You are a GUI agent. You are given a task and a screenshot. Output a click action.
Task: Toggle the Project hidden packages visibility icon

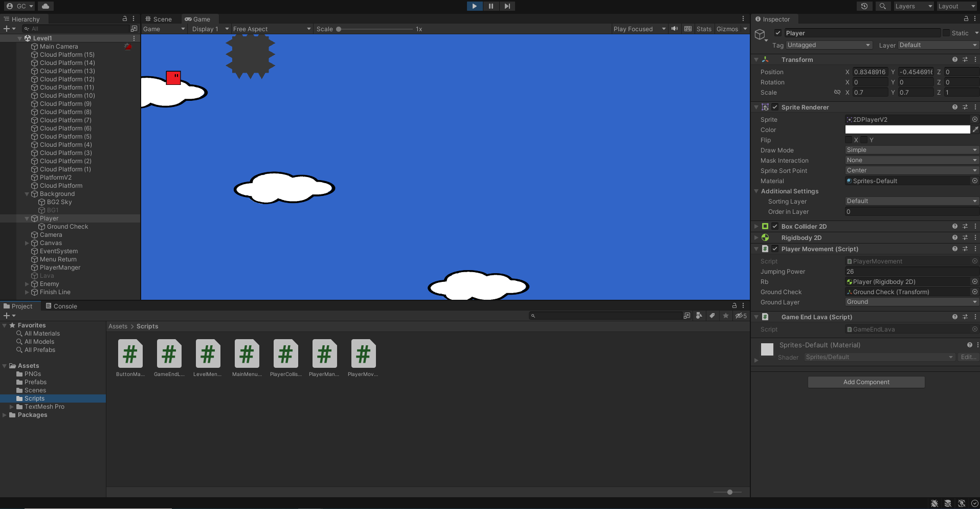pos(741,316)
